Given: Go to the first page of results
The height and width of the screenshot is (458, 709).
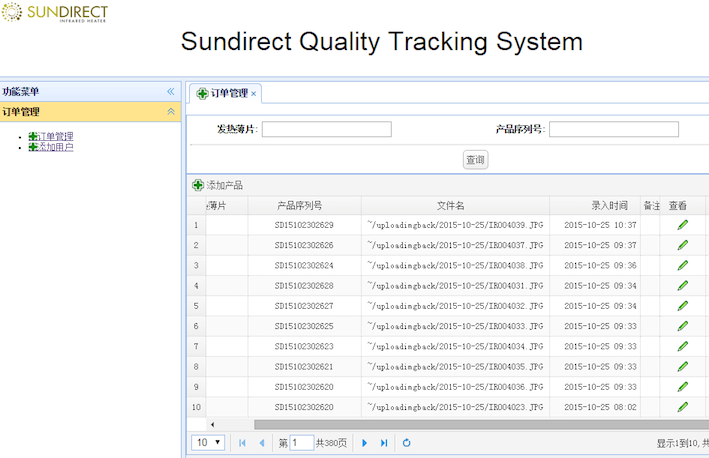Looking at the screenshot, I should tap(242, 443).
